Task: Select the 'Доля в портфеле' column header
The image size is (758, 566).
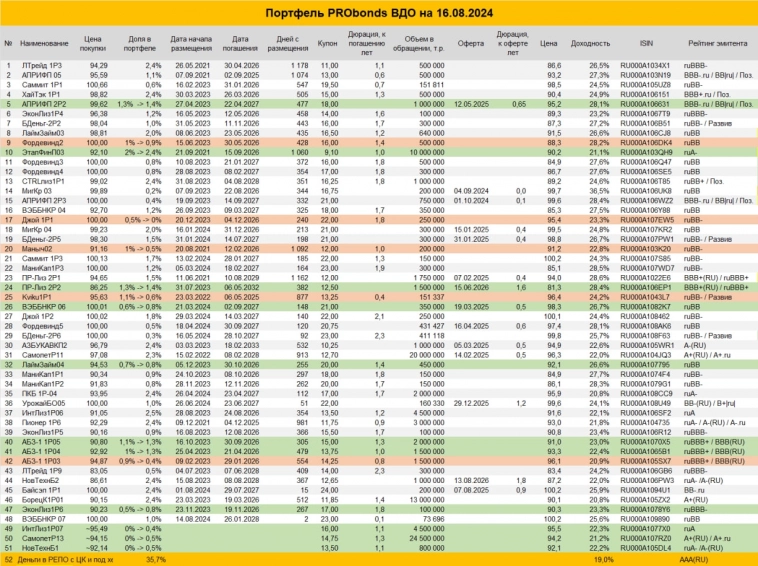Action: [x=140, y=44]
